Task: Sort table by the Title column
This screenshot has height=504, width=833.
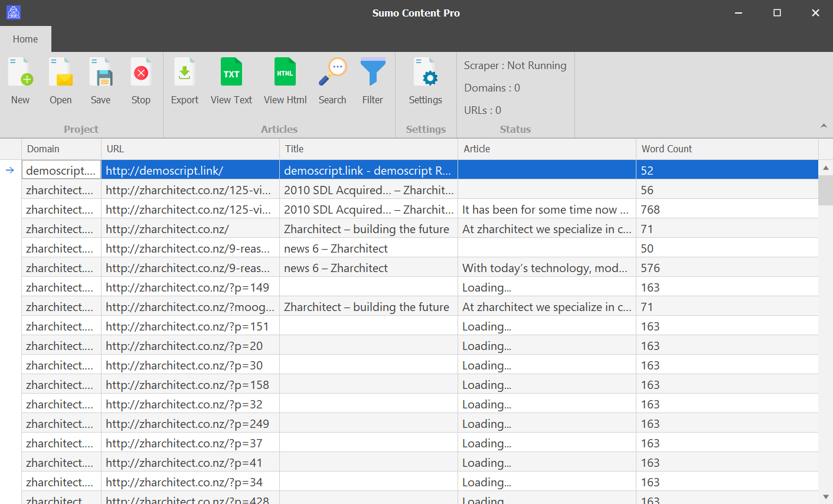Action: pos(368,149)
